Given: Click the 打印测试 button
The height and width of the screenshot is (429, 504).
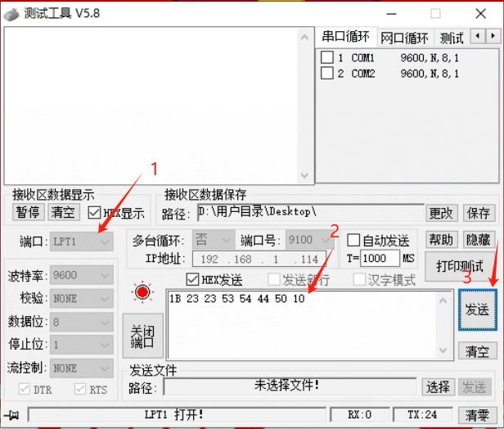Looking at the screenshot, I should [x=460, y=267].
